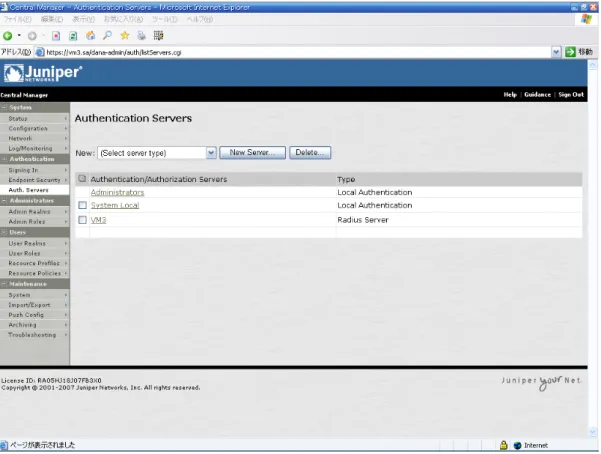Click the page vertical scrollbar track
This screenshot has width=601, height=454.
pyautogui.click(x=593, y=249)
